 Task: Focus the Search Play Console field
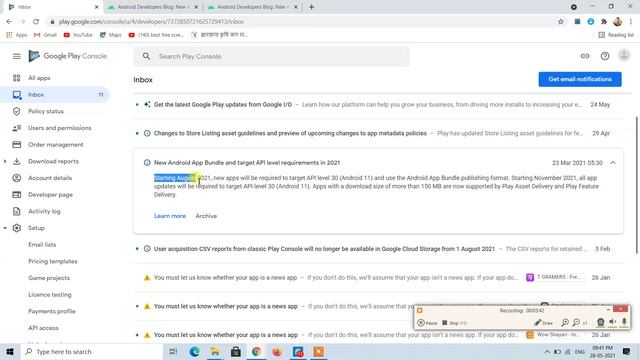click(271, 56)
